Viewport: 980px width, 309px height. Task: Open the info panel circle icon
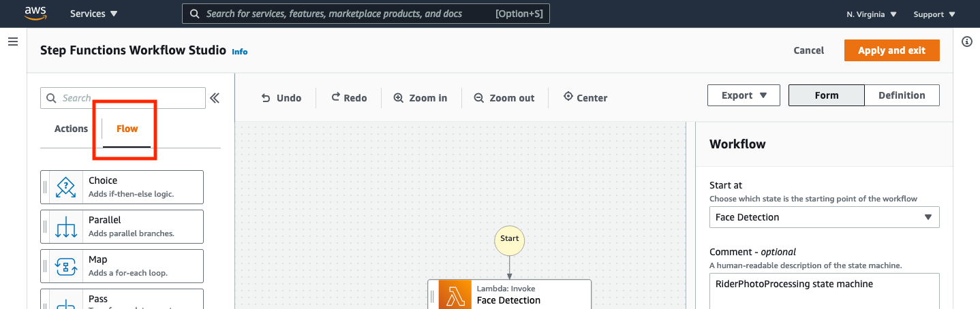coord(966,42)
